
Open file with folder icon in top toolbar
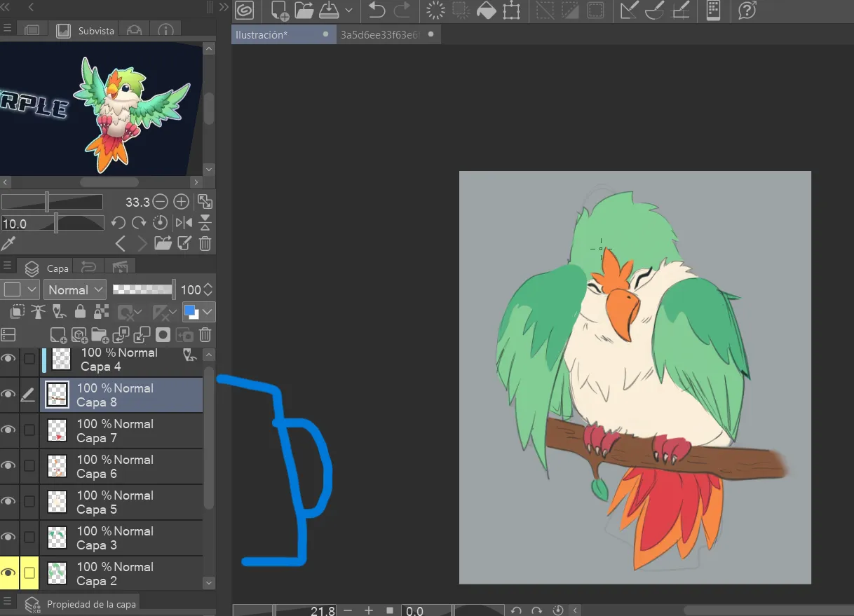pyautogui.click(x=304, y=11)
